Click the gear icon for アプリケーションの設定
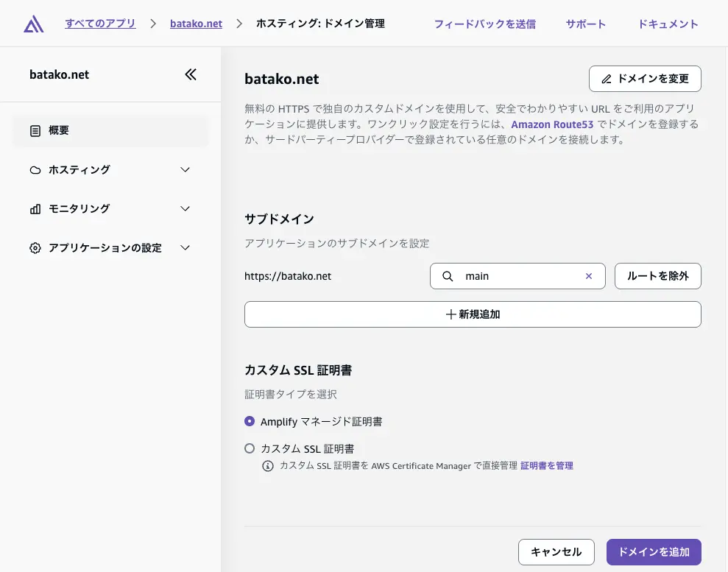 pos(35,248)
